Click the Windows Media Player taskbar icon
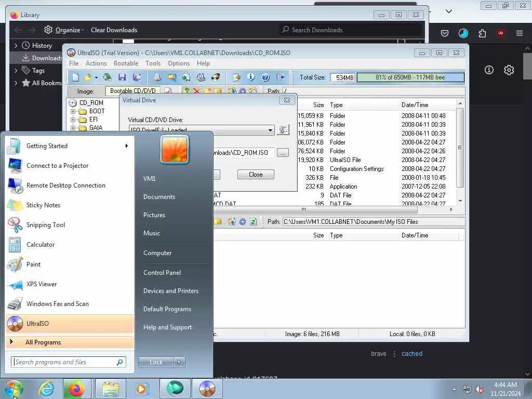 pyautogui.click(x=141, y=389)
